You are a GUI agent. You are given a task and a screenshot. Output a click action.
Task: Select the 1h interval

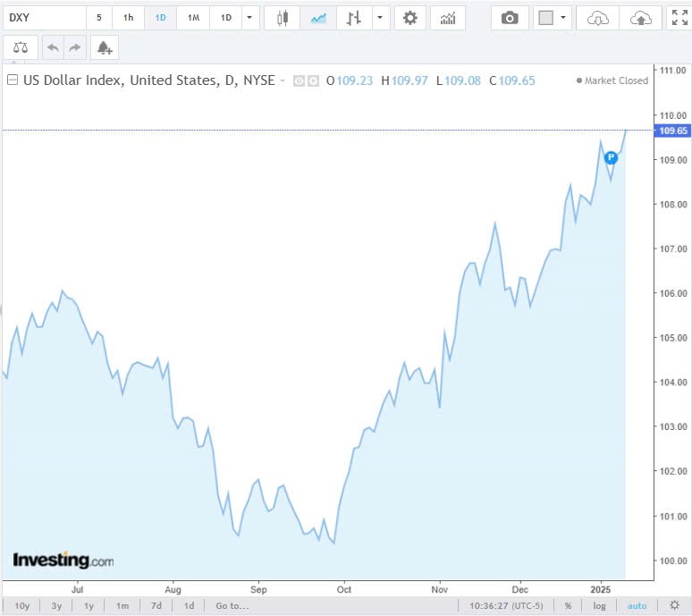128,18
